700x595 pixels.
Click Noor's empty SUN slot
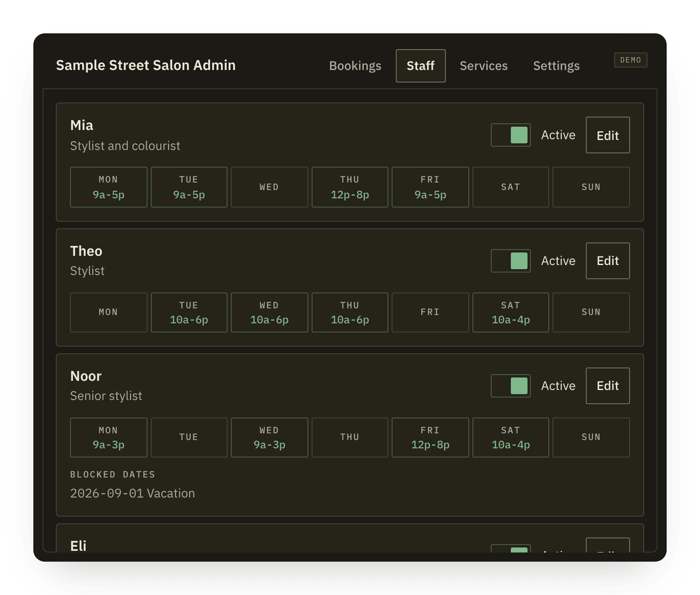coord(591,437)
